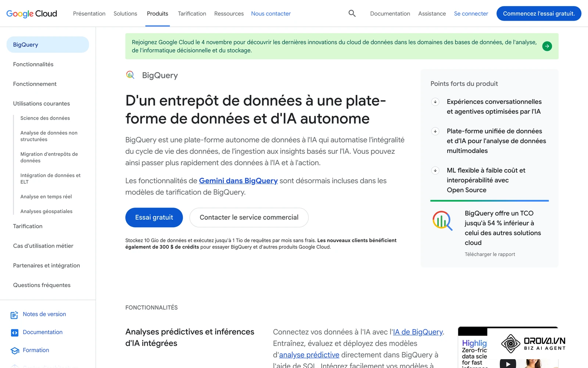This screenshot has height=368, width=588.
Task: Go to sidebar Tarification section
Action: point(28,226)
